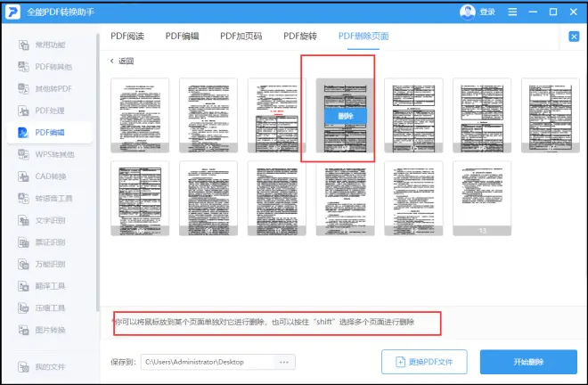Click the 登录 login link
This screenshot has width=588, height=385.
487,12
